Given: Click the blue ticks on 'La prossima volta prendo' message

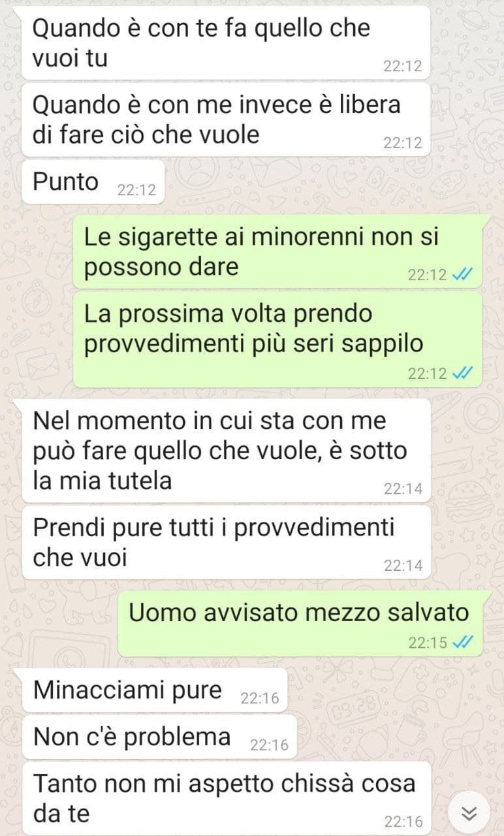Looking at the screenshot, I should 462,374.
